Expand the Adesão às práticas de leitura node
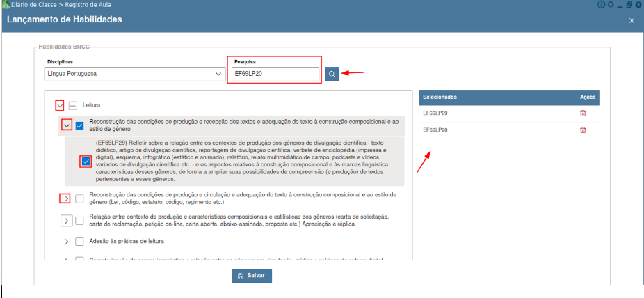 point(67,242)
